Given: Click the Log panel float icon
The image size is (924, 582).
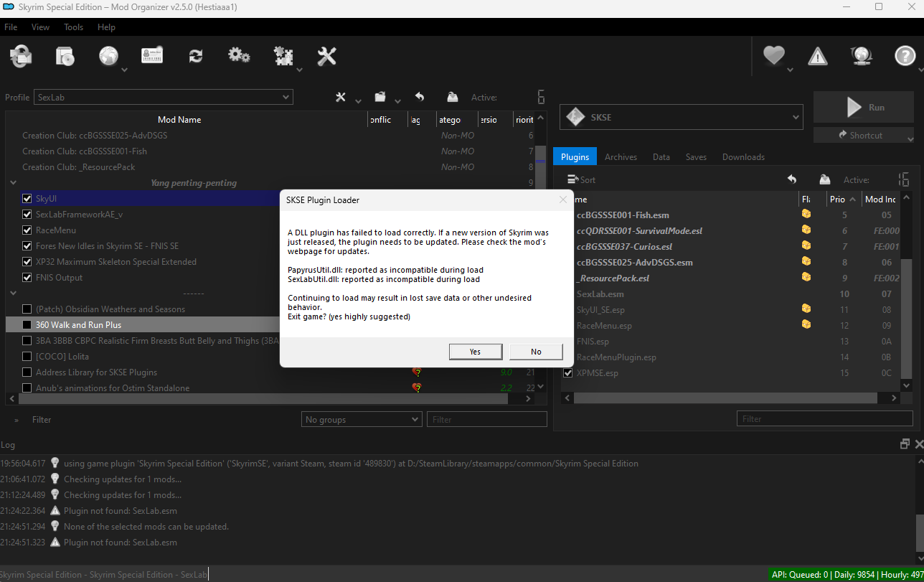Looking at the screenshot, I should tap(905, 444).
